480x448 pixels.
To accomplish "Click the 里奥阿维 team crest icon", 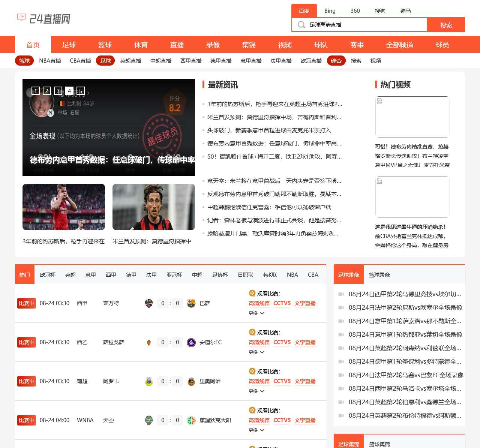I will [191, 381].
